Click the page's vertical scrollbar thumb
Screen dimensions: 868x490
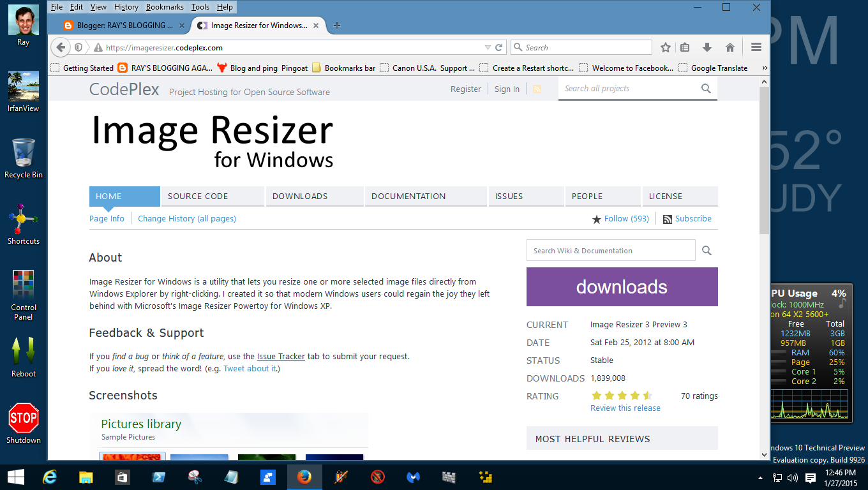[x=765, y=161]
